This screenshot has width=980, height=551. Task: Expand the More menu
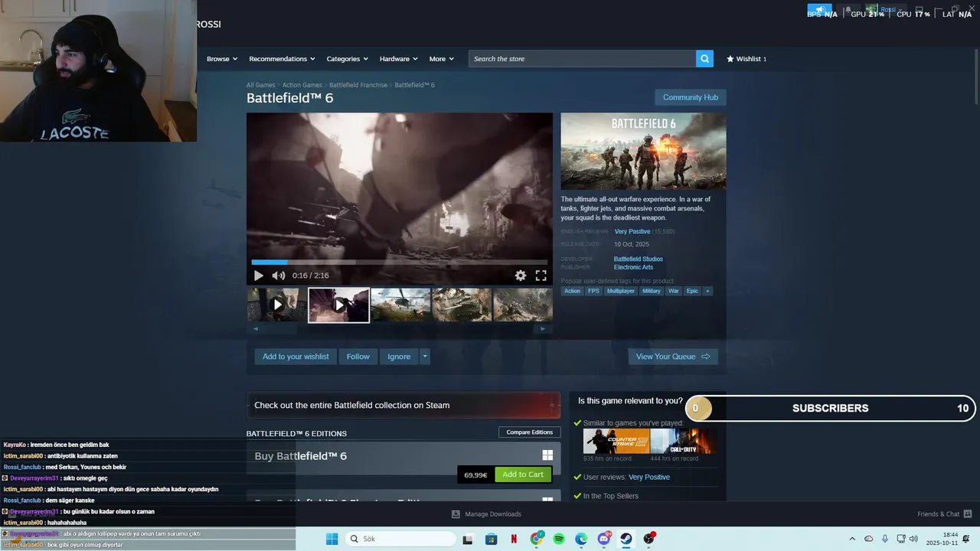(442, 59)
